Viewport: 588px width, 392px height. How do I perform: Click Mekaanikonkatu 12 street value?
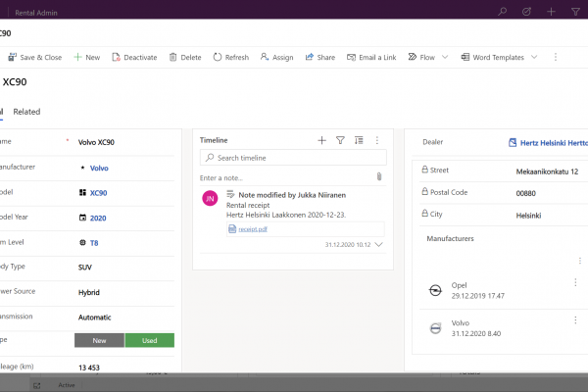pyautogui.click(x=547, y=171)
